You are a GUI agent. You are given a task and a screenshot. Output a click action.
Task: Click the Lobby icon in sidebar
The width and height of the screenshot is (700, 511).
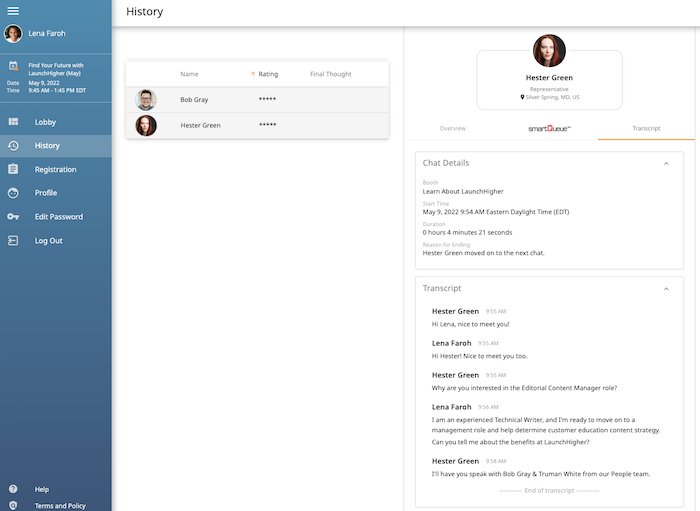tap(13, 122)
